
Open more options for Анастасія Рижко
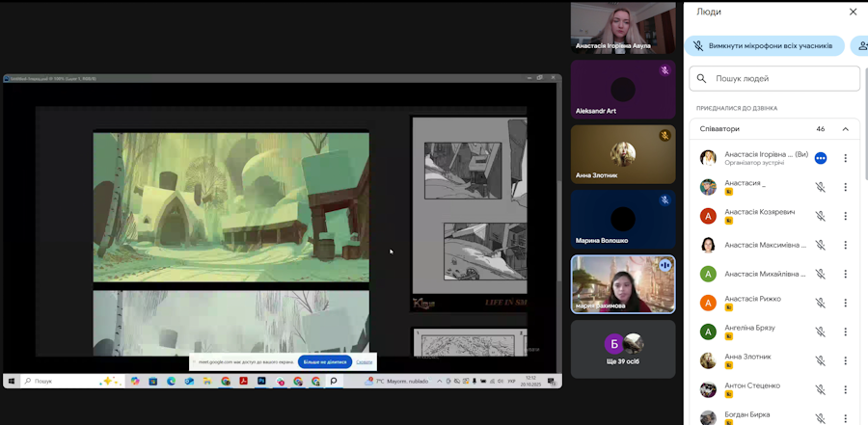pyautogui.click(x=845, y=303)
